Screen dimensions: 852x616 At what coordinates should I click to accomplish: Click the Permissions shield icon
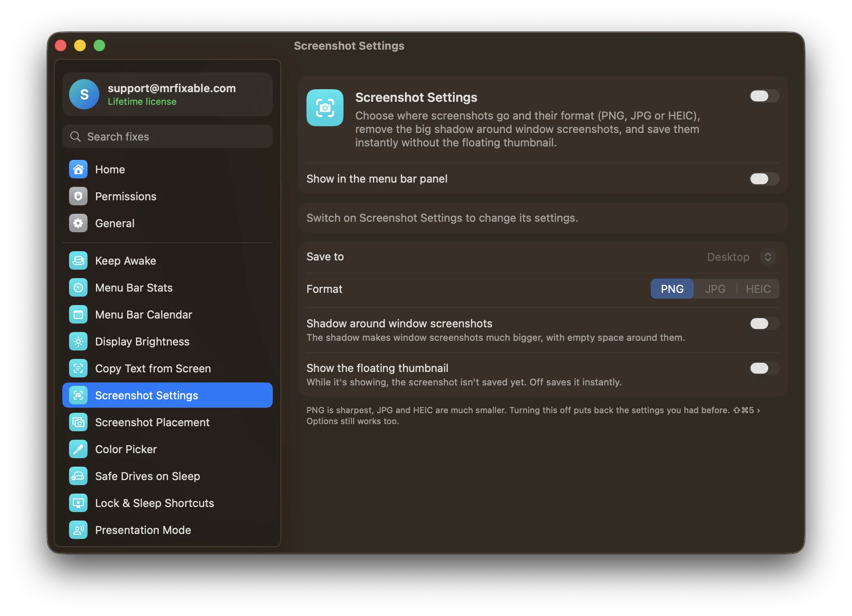(78, 196)
